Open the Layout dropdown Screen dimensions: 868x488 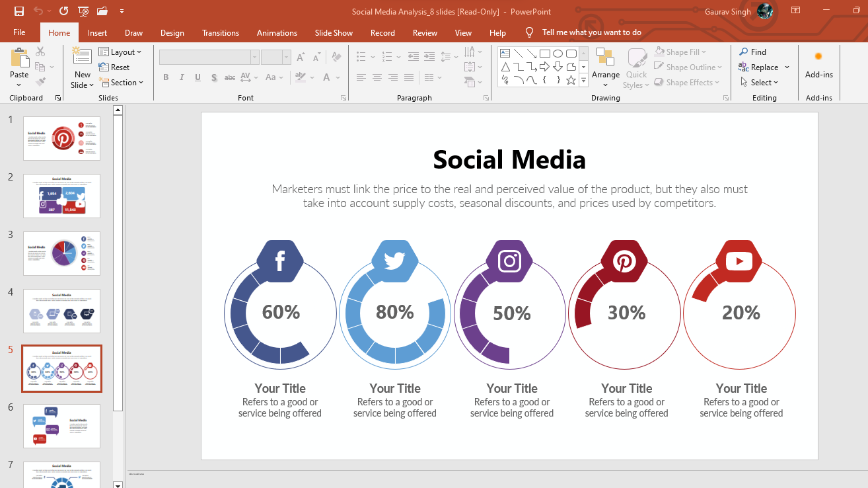tap(120, 52)
